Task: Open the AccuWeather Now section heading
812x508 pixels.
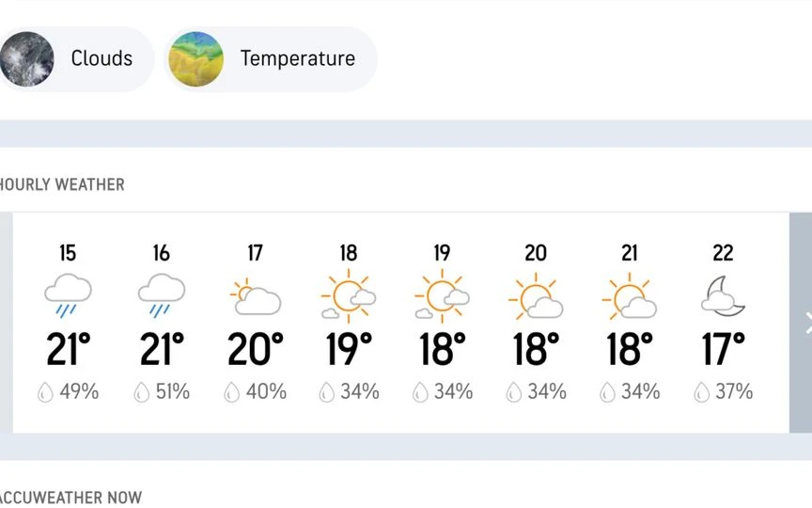Action: (70, 498)
